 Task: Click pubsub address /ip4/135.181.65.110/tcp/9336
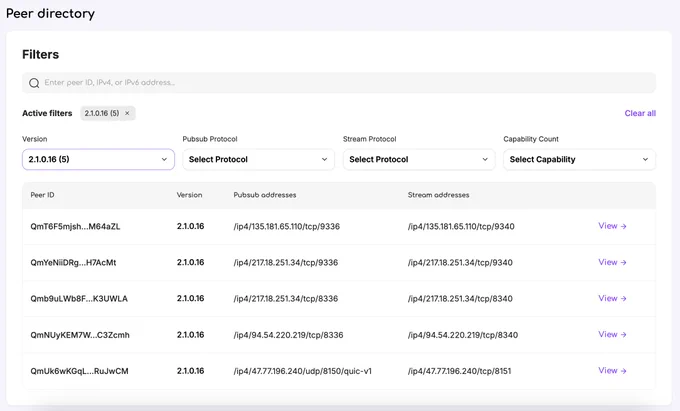[287, 226]
